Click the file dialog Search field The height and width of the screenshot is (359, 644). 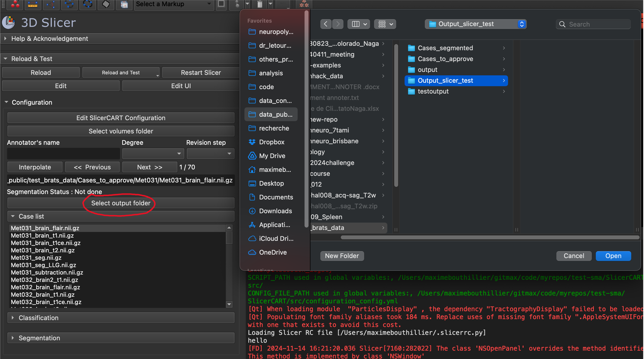593,24
